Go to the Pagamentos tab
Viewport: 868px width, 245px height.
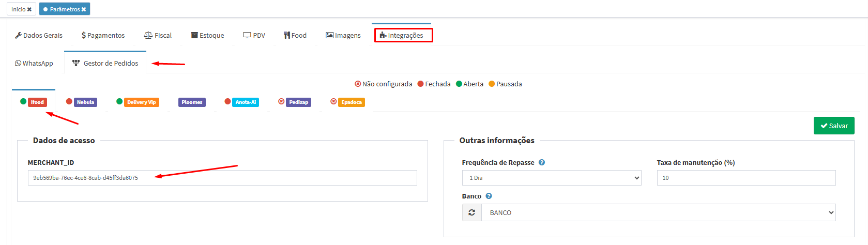tap(103, 35)
